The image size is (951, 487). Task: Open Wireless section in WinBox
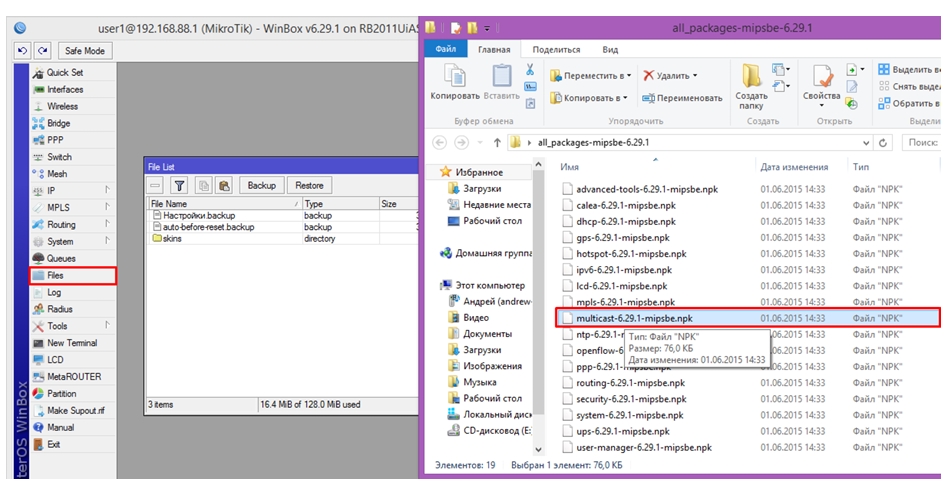(x=73, y=106)
